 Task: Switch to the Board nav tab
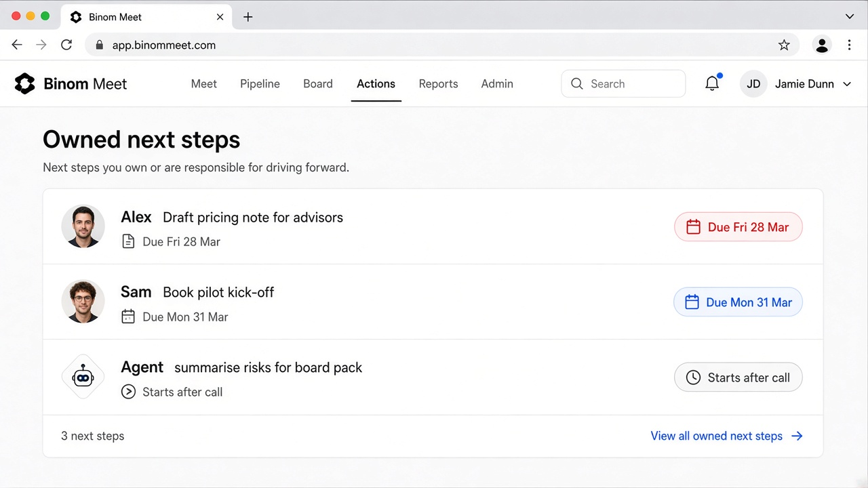pyautogui.click(x=318, y=84)
